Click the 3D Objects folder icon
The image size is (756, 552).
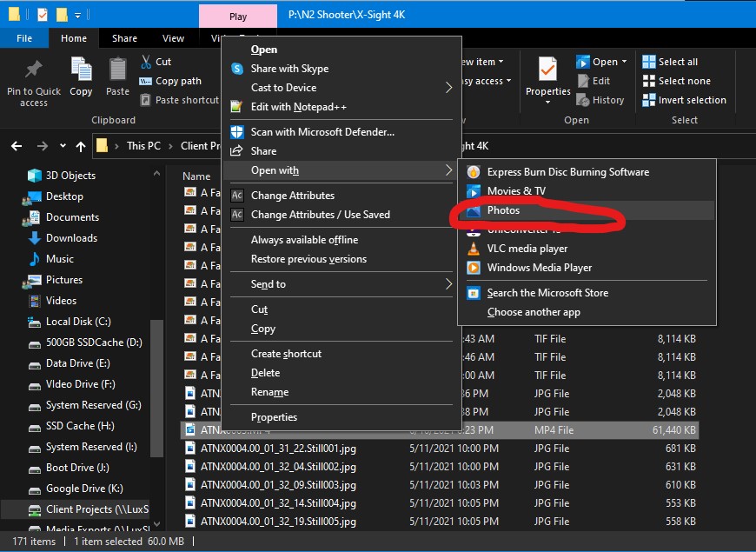tap(34, 176)
